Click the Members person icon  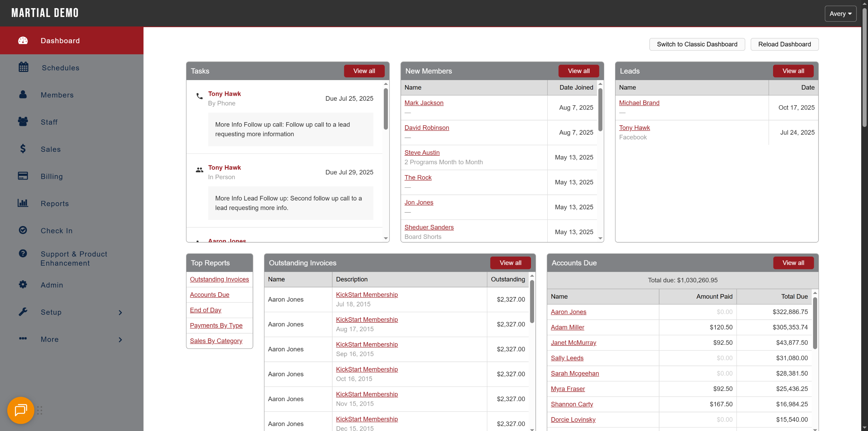[23, 94]
